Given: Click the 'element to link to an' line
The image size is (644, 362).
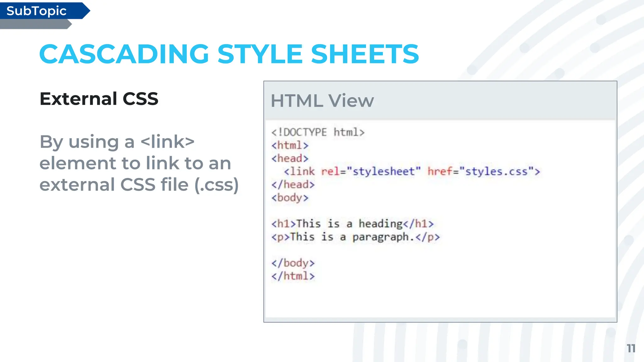Looking at the screenshot, I should tap(135, 163).
